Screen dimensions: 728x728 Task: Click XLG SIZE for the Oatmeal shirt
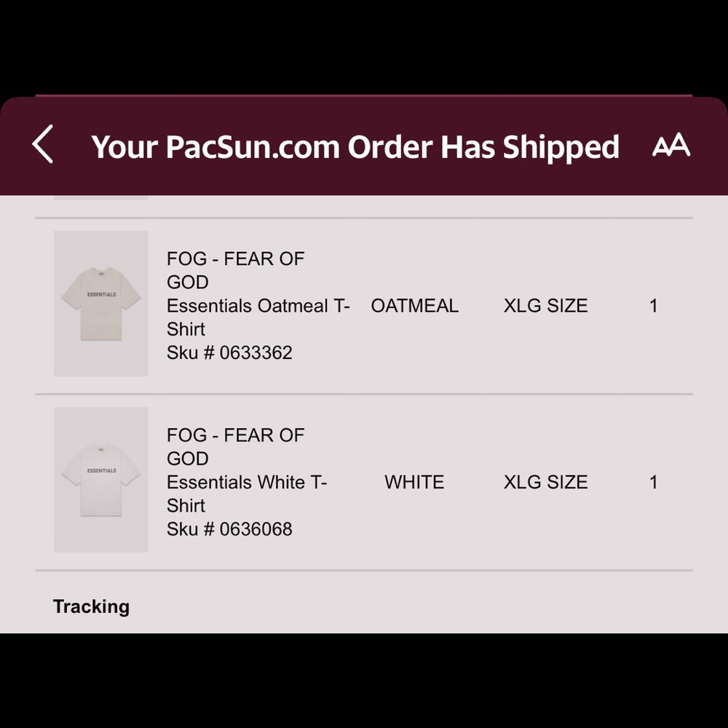click(545, 306)
